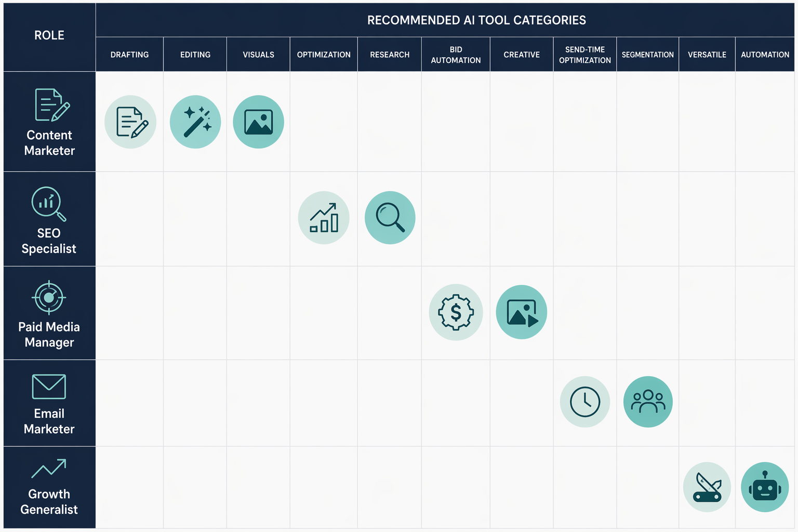This screenshot has height=532, width=798.
Task: Select the Growth Generalist row label
Action: 49,502
